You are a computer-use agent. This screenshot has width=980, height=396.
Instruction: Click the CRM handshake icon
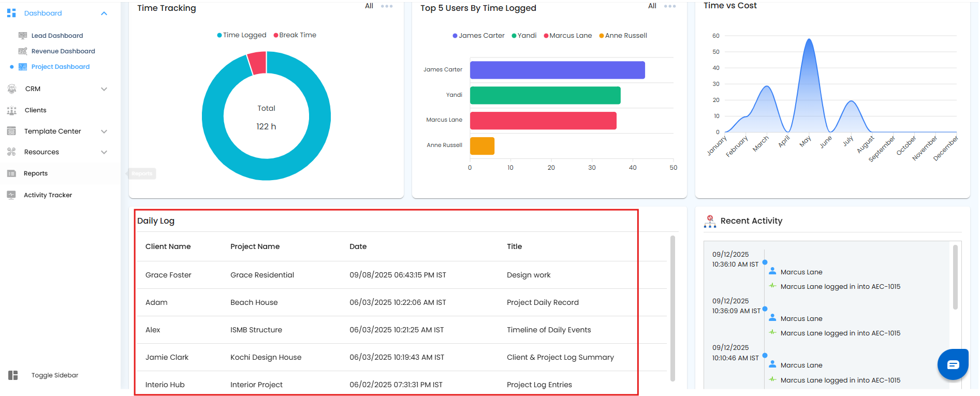point(12,89)
